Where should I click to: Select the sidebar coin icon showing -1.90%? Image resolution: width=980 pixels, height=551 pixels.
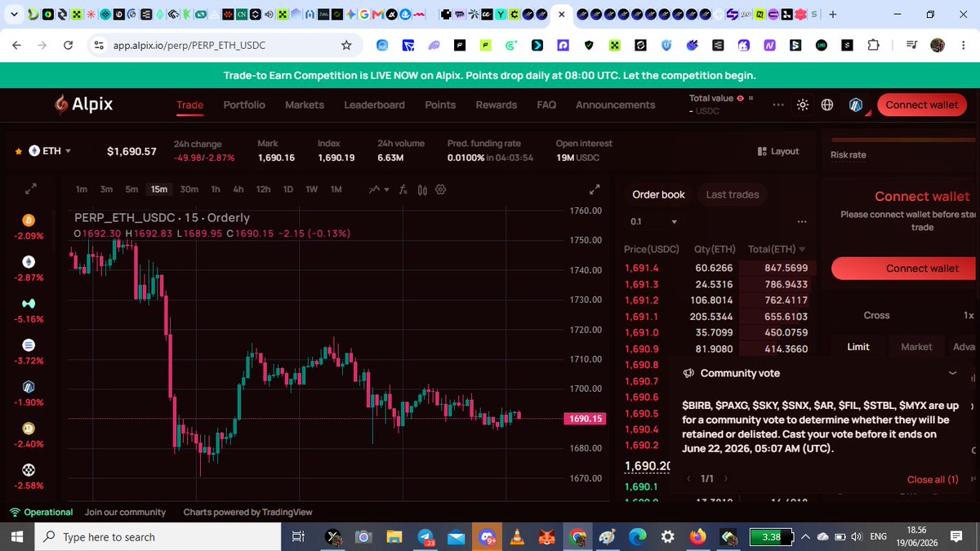pos(29,387)
